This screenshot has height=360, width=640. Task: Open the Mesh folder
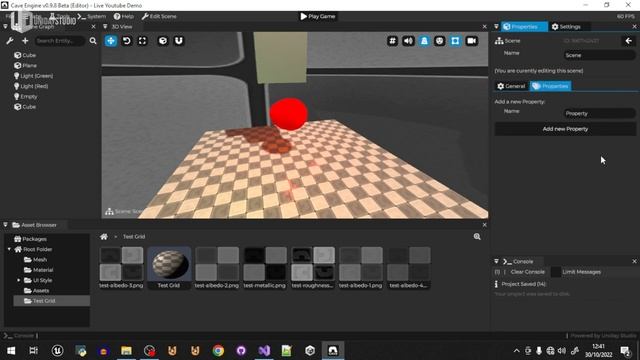pyautogui.click(x=36, y=260)
